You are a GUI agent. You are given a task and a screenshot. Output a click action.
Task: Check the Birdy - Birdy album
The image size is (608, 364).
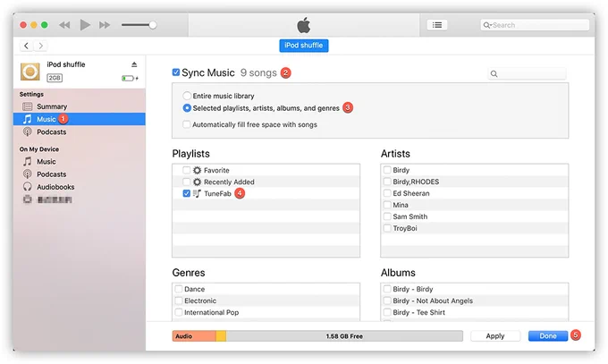point(387,289)
